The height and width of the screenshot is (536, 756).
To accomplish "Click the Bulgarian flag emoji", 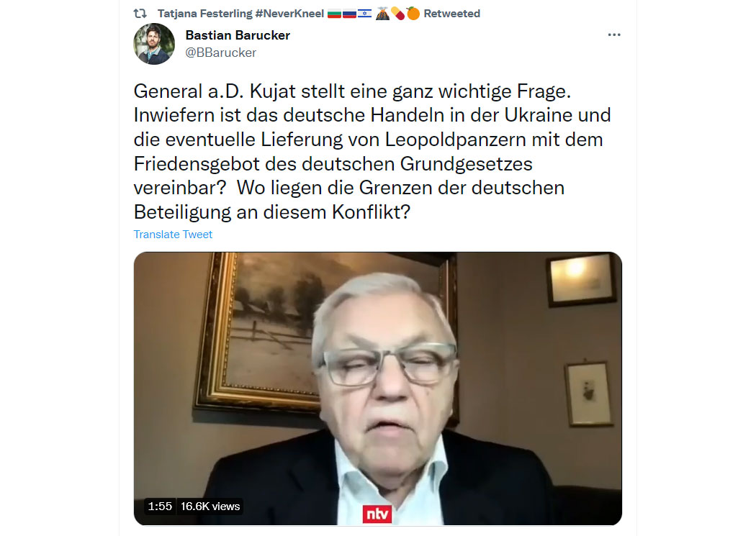I will coord(335,14).
